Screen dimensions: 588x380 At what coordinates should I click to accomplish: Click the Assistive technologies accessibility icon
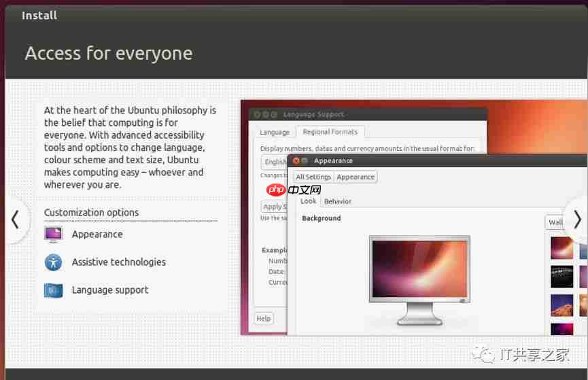tap(53, 262)
